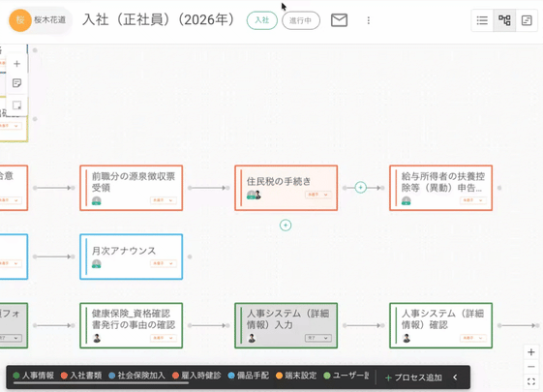Click the sticky note tool in left toolbar

(16, 83)
